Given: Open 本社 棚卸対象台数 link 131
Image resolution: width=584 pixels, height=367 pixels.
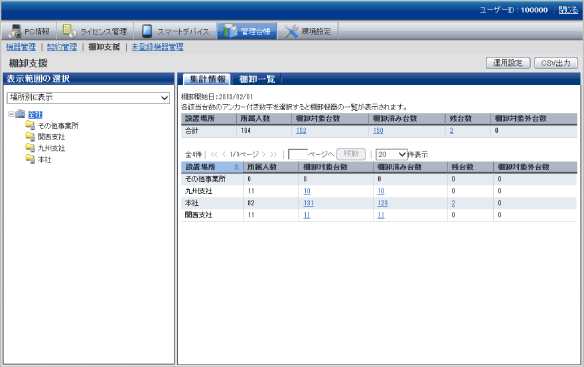Looking at the screenshot, I should click(x=308, y=203).
